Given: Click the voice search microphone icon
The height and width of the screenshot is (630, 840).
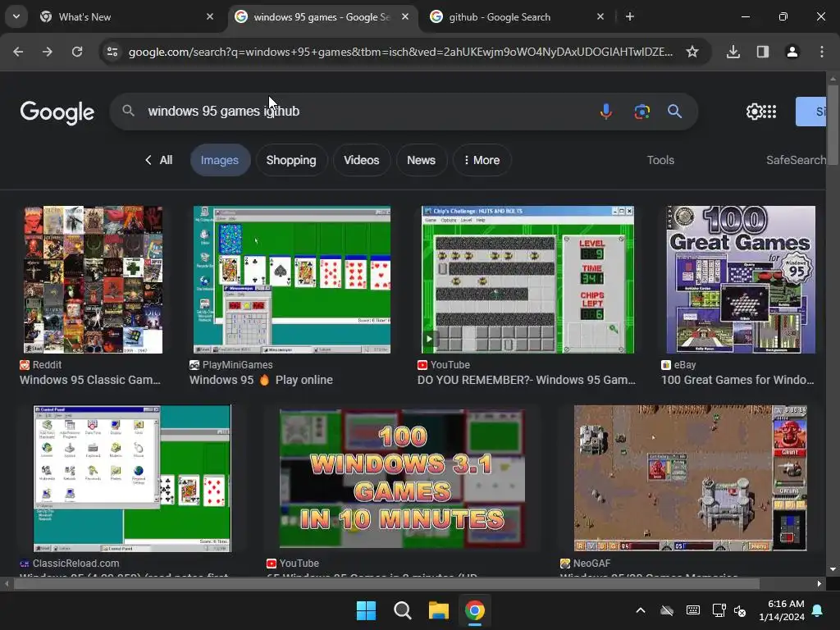Looking at the screenshot, I should click(x=606, y=112).
